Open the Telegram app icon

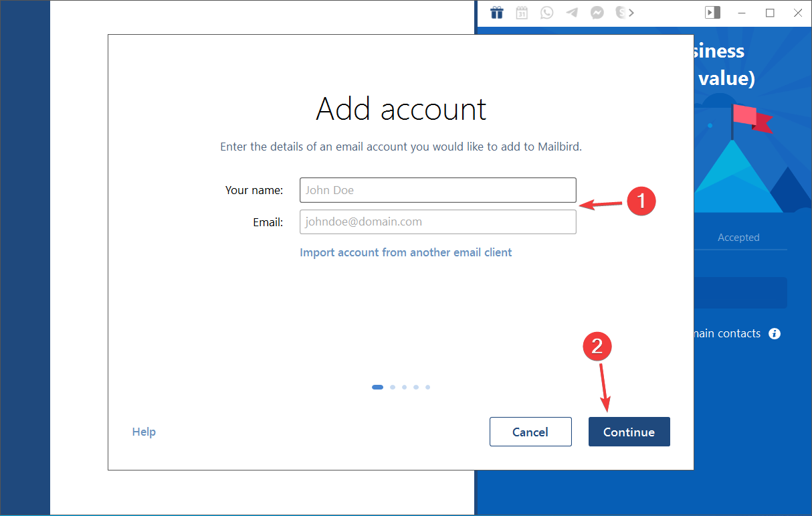(572, 13)
